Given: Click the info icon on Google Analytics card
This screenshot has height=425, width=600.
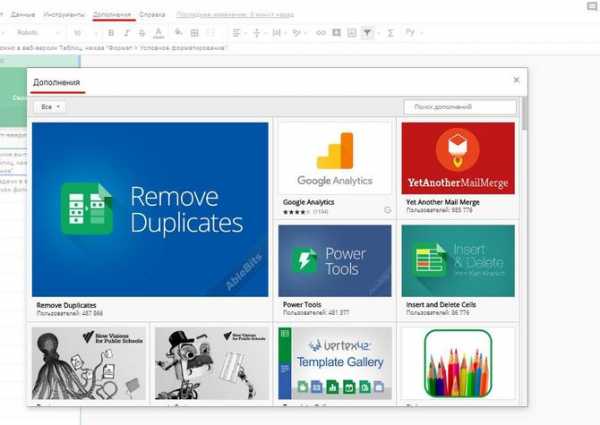Looking at the screenshot, I should pos(388,210).
